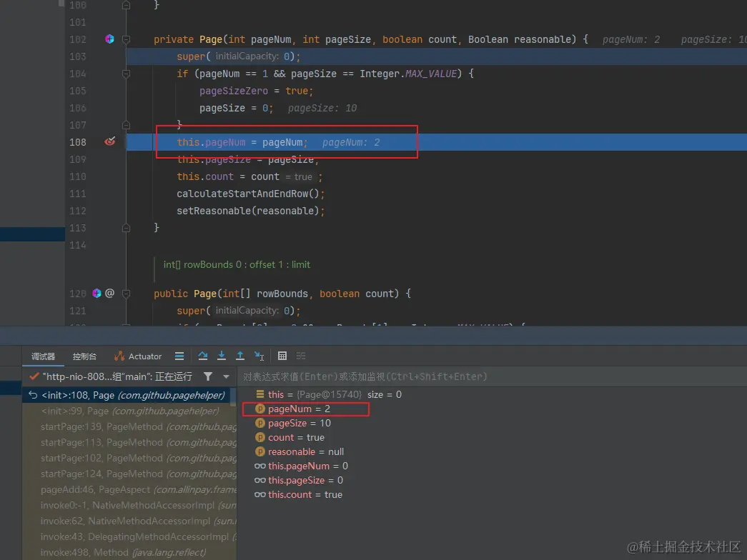747x560 pixels.
Task: Focus the evaluate expression input field
Action: pyautogui.click(x=492, y=376)
